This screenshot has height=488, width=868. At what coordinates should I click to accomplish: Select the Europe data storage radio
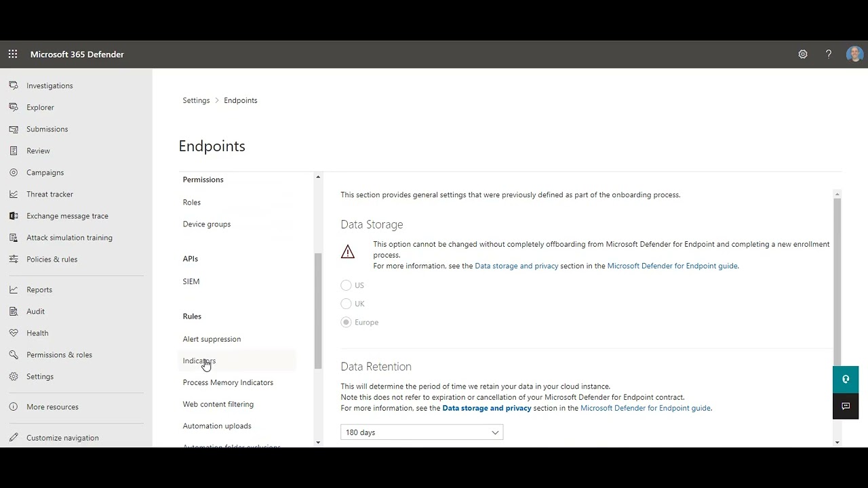point(347,322)
